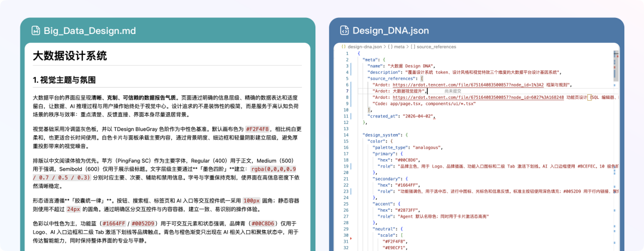Screen dimensions: 644x251
Task: Click the "scale" key on line 30
Action: (x=386, y=235)
